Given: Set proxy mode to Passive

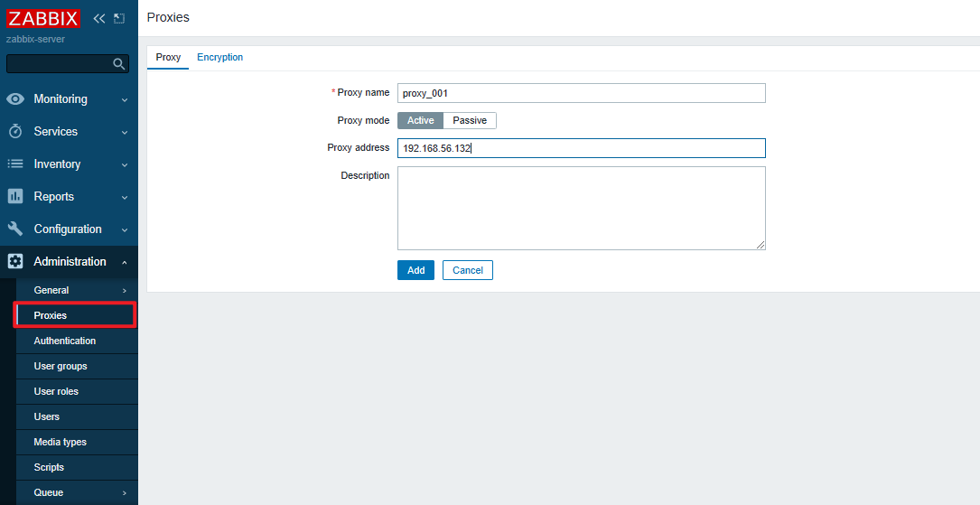Looking at the screenshot, I should 470,121.
